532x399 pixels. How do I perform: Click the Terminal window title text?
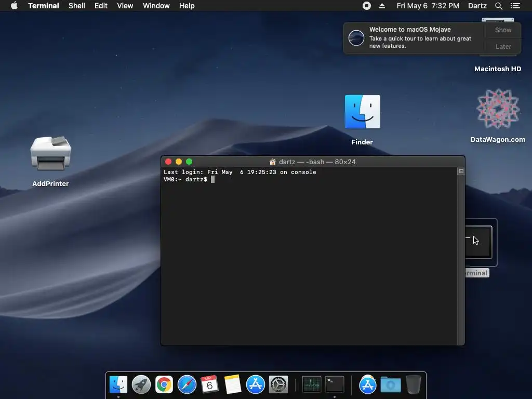point(317,162)
